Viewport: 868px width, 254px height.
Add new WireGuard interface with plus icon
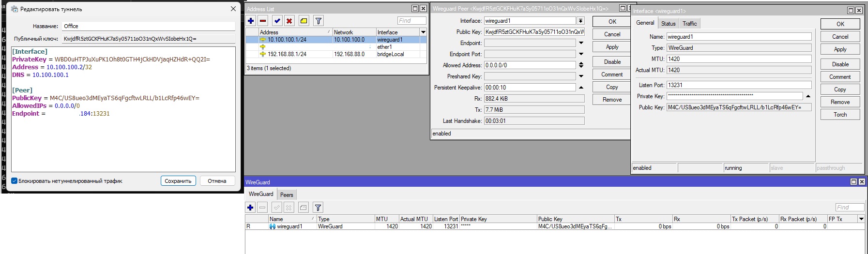coord(250,208)
